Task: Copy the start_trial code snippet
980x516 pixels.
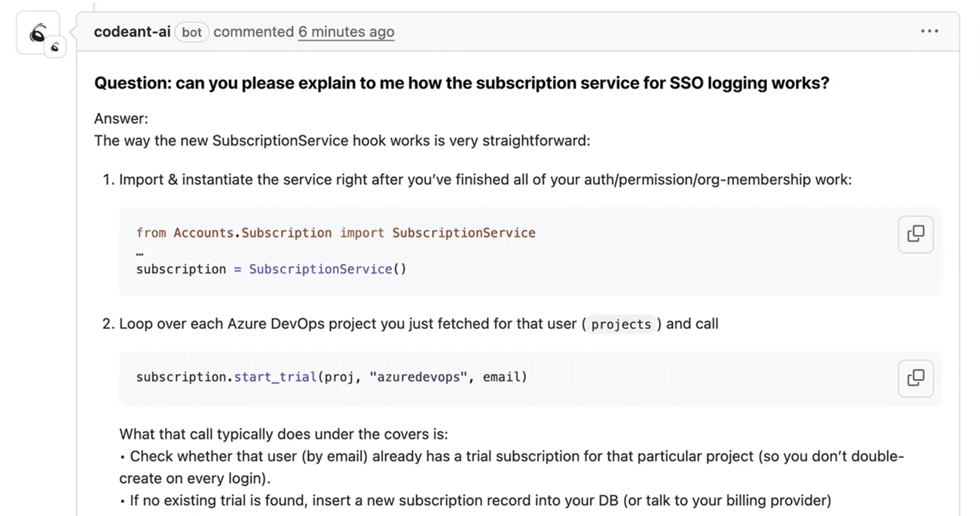Action: pos(915,378)
